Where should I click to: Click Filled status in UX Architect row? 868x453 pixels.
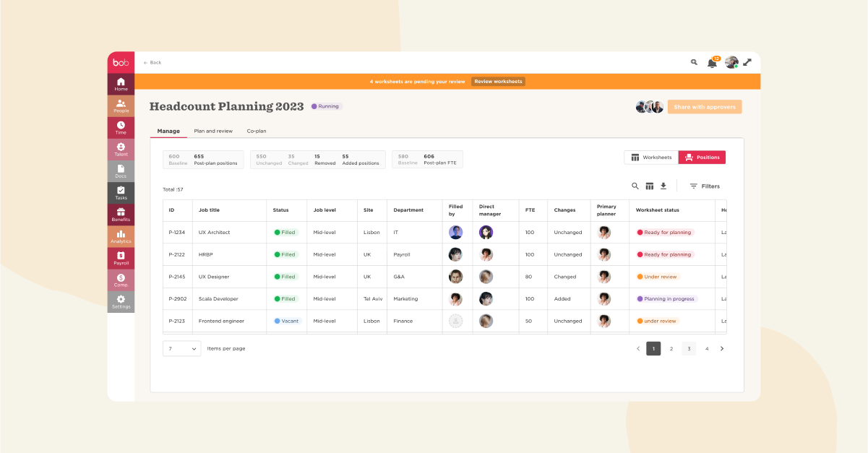[285, 233]
